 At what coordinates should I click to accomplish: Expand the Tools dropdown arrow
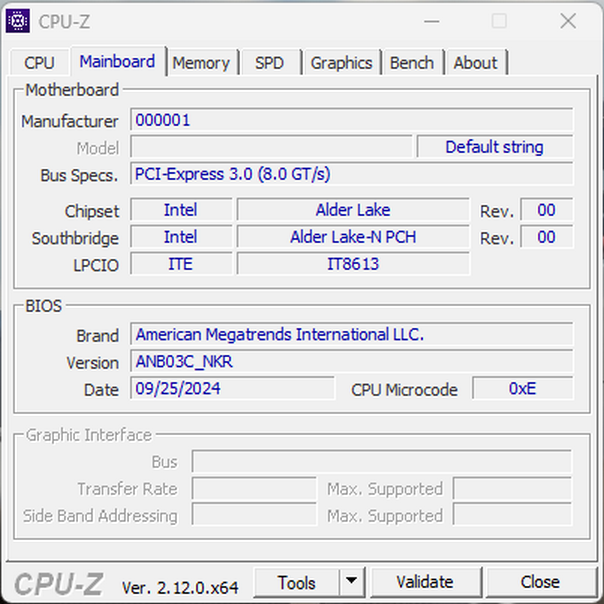tap(352, 581)
